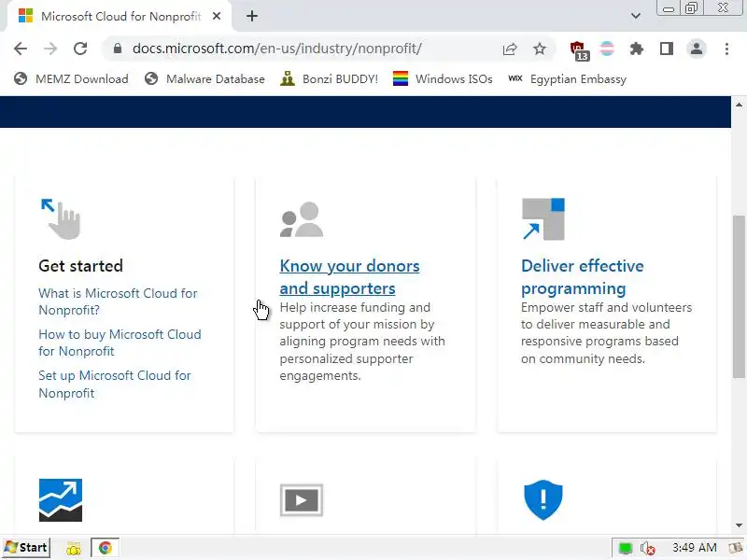This screenshot has height=560, width=747.
Task: Click the yellow taskbar icon beside Start
Action: (x=74, y=549)
